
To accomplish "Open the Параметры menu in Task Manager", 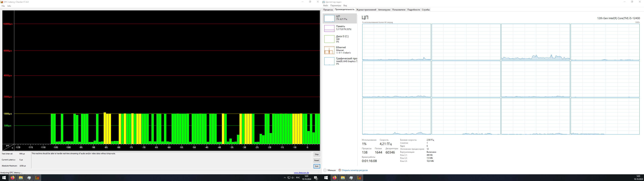I will pyautogui.click(x=335, y=6).
